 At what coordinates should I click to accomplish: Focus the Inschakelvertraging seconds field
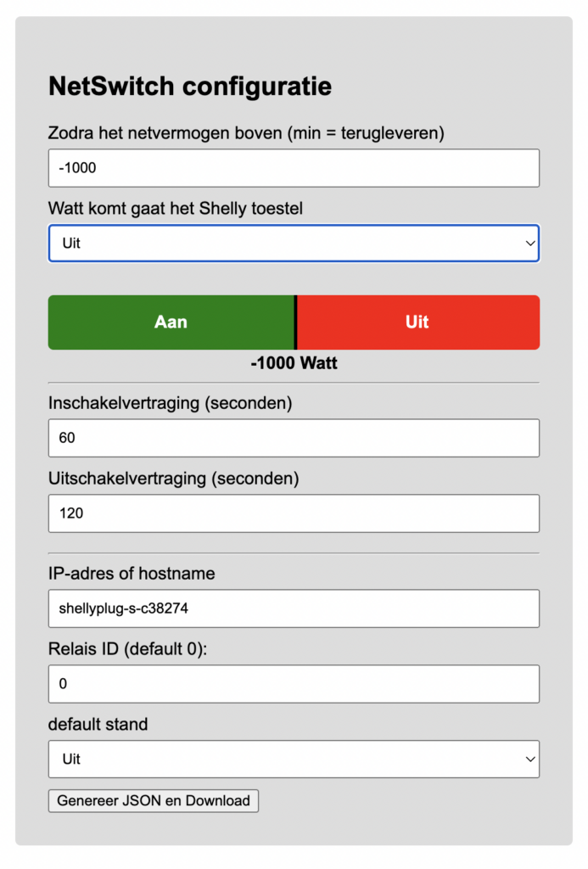[x=294, y=438]
